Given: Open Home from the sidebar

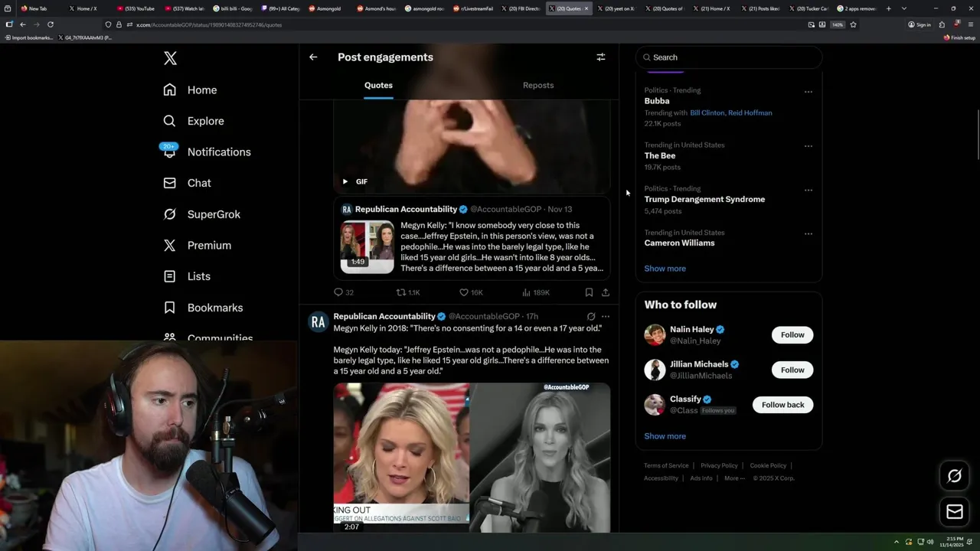Looking at the screenshot, I should click(191, 90).
